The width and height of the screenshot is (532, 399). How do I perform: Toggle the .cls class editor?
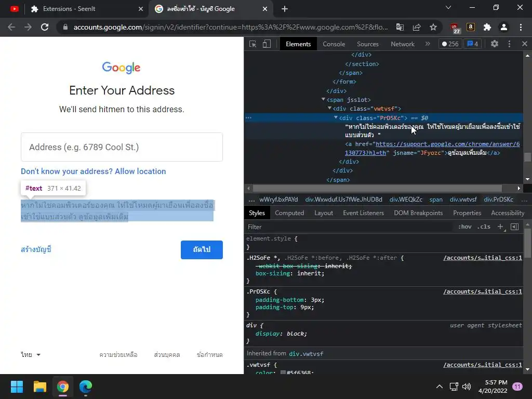[x=484, y=227]
